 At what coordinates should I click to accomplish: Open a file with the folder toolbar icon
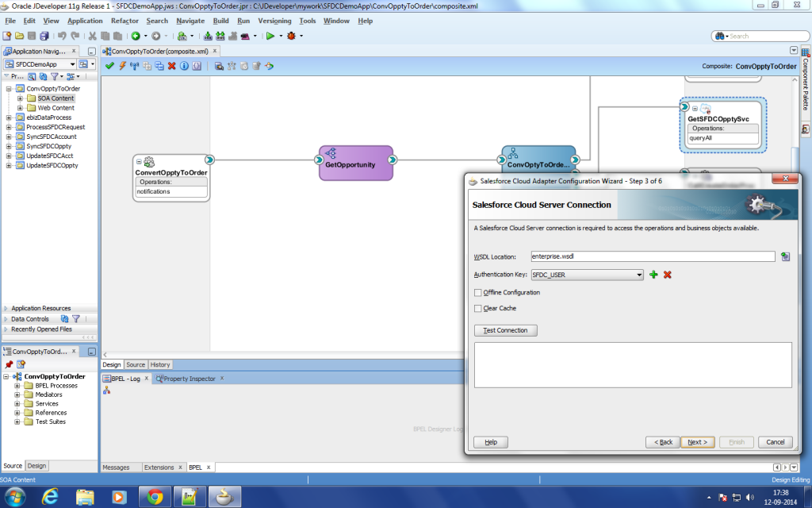coord(19,36)
